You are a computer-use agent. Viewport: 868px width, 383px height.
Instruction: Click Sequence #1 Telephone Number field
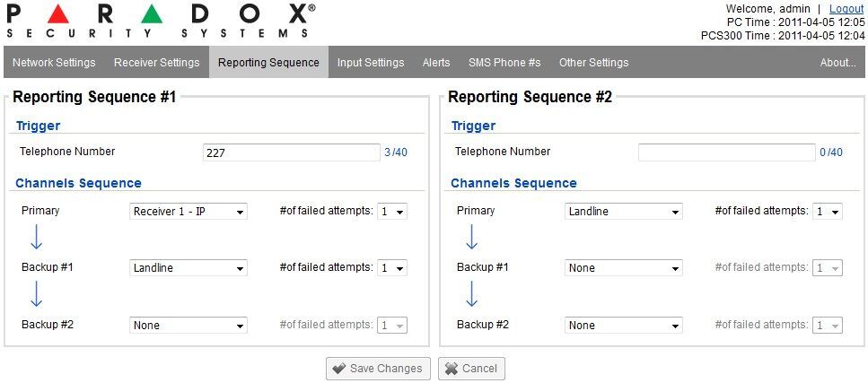coord(291,152)
